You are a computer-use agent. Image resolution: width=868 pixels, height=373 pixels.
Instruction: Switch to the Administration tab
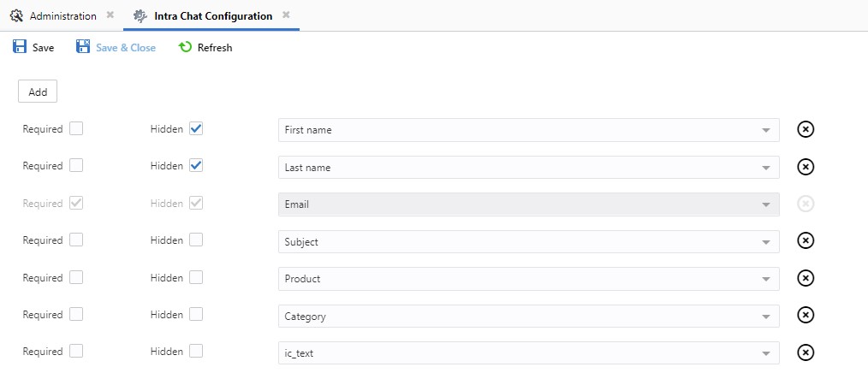click(x=62, y=16)
